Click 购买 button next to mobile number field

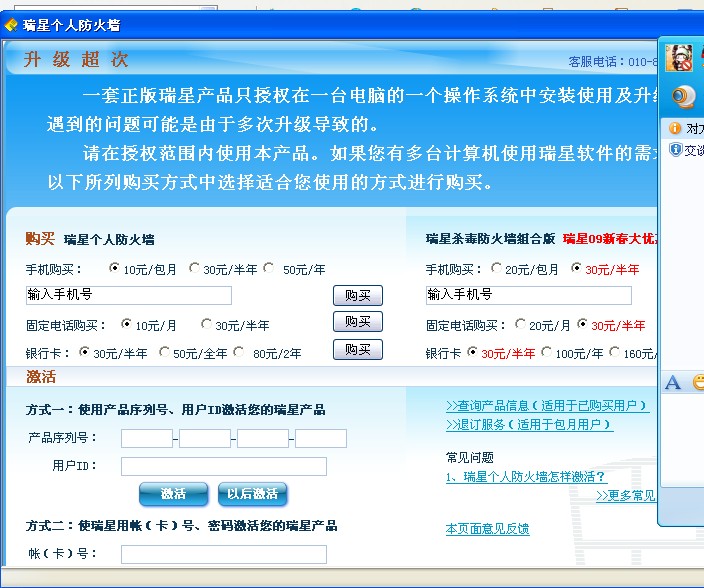click(358, 295)
